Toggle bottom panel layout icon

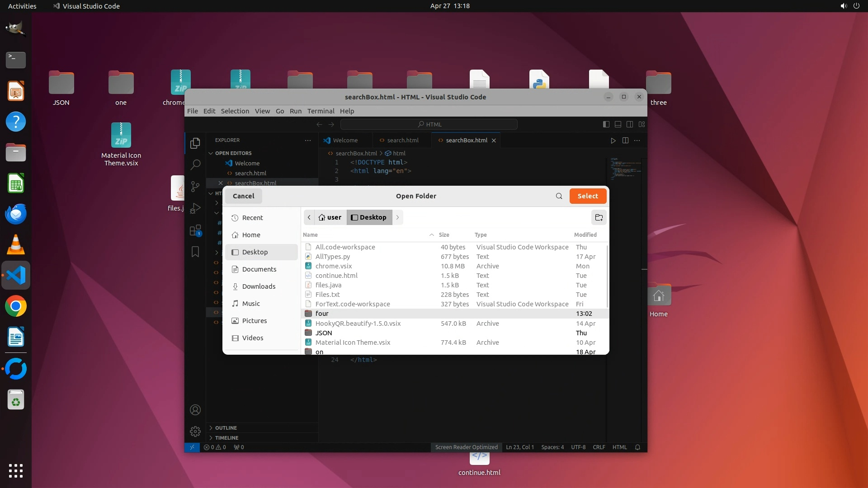click(x=618, y=124)
